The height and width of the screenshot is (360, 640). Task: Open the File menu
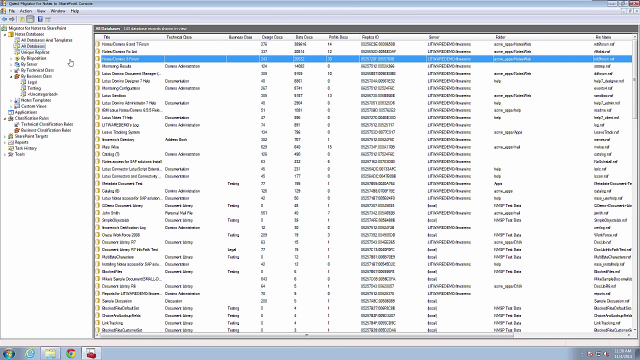point(12,11)
